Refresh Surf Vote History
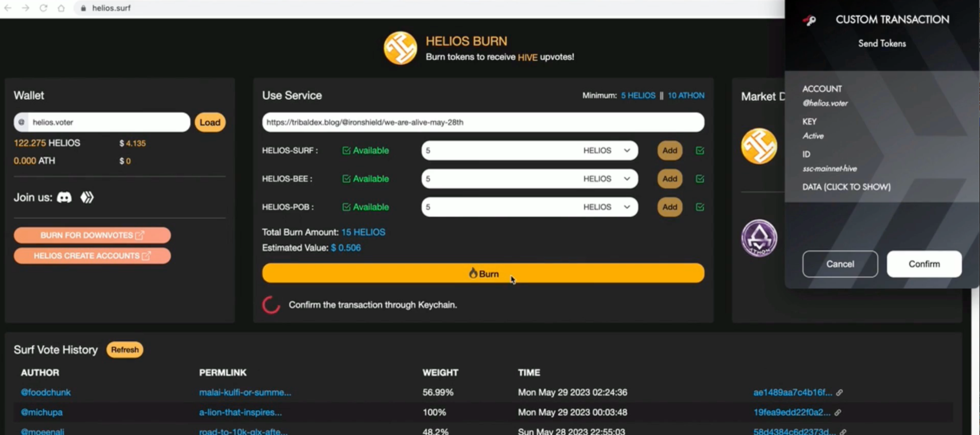 click(x=125, y=350)
